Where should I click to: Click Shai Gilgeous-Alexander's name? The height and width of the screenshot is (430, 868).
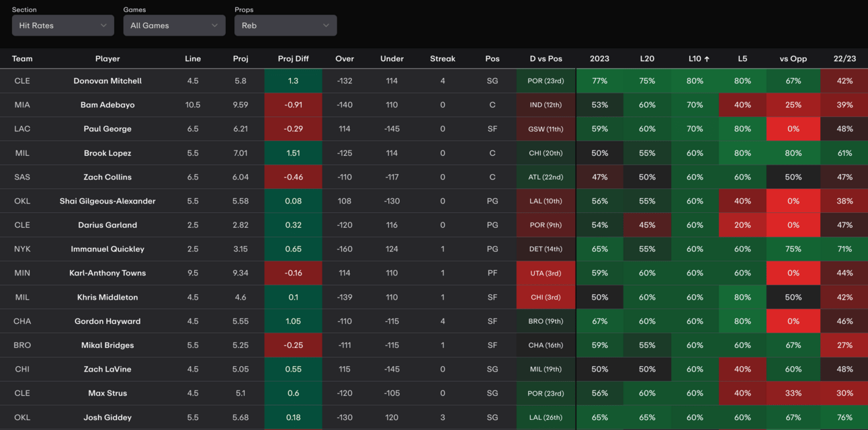[107, 201]
